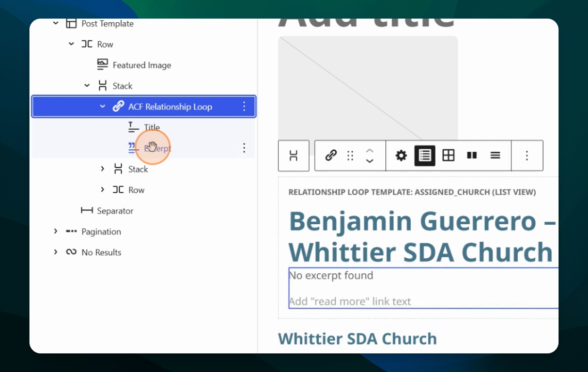This screenshot has width=588, height=372.
Task: Click the Benjamin Guerrero heading link
Action: tap(423, 236)
